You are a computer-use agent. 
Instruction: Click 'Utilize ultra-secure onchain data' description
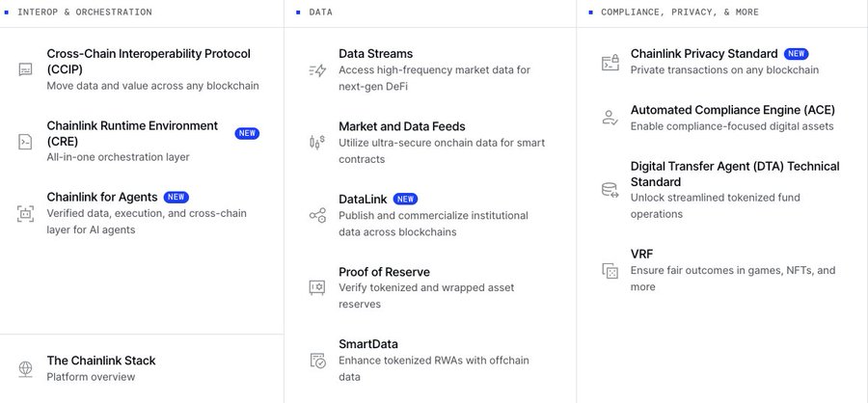coord(442,150)
